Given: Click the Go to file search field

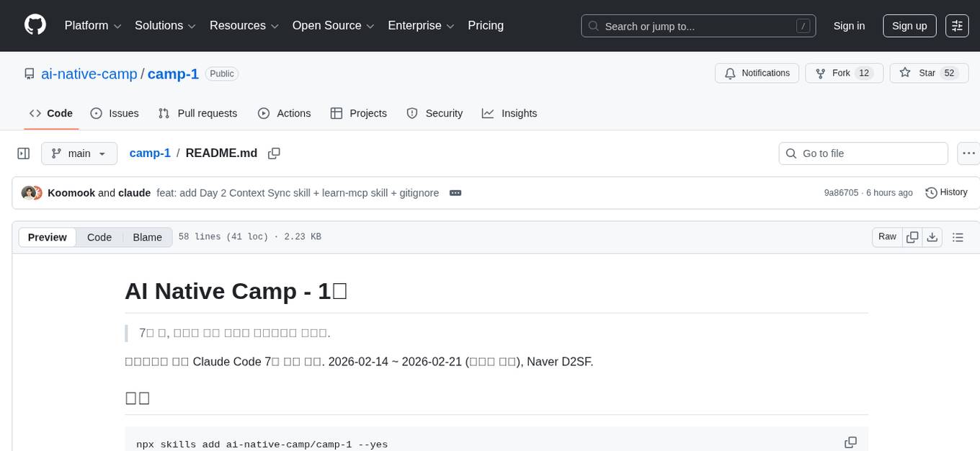Looking at the screenshot, I should coord(863,153).
